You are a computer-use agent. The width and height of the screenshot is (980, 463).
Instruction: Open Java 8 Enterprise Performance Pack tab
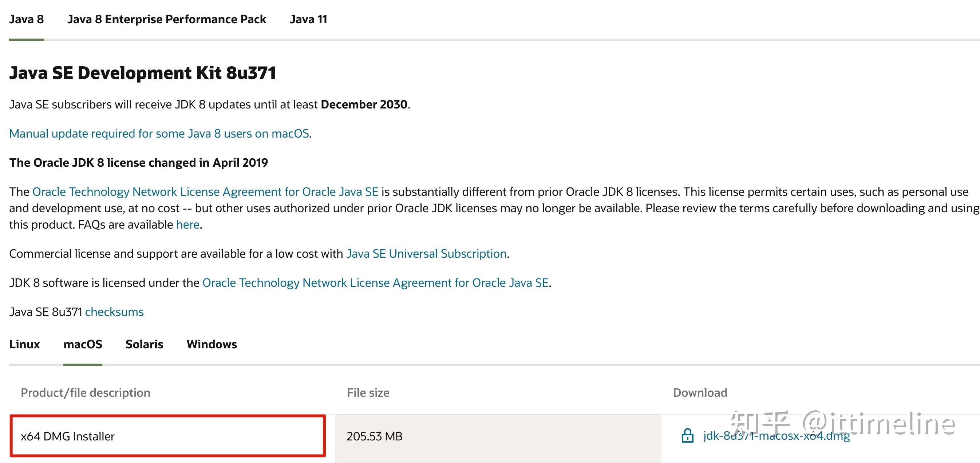tap(167, 19)
